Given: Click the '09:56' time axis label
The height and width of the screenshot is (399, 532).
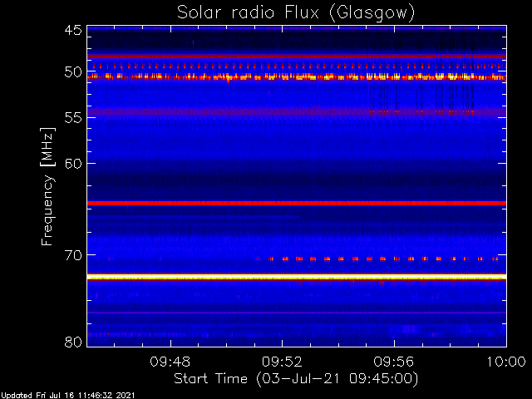Looking at the screenshot, I should pyautogui.click(x=394, y=362).
